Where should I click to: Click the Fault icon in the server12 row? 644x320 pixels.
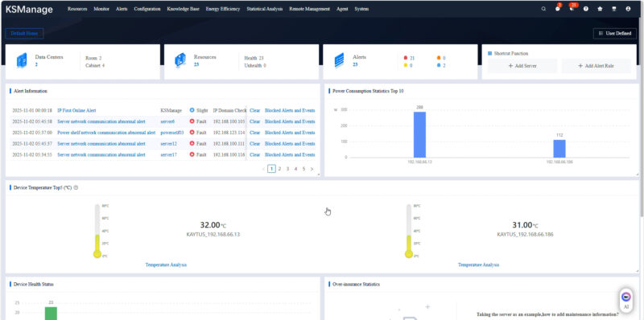point(192,144)
